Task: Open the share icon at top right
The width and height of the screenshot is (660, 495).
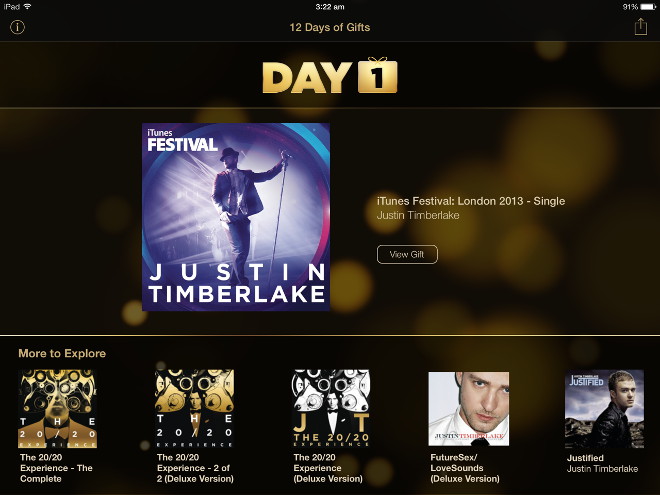Action: [641, 27]
